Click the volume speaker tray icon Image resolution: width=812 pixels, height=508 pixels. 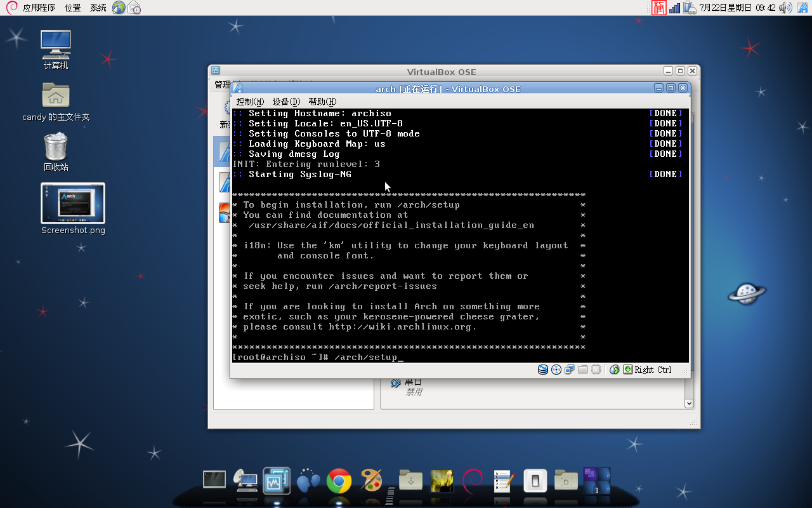pyautogui.click(x=785, y=8)
